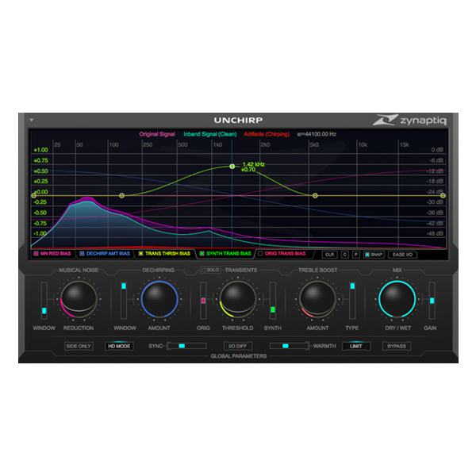Click the Dechirping WINDOW slider
The image size is (476, 476).
[124, 301]
